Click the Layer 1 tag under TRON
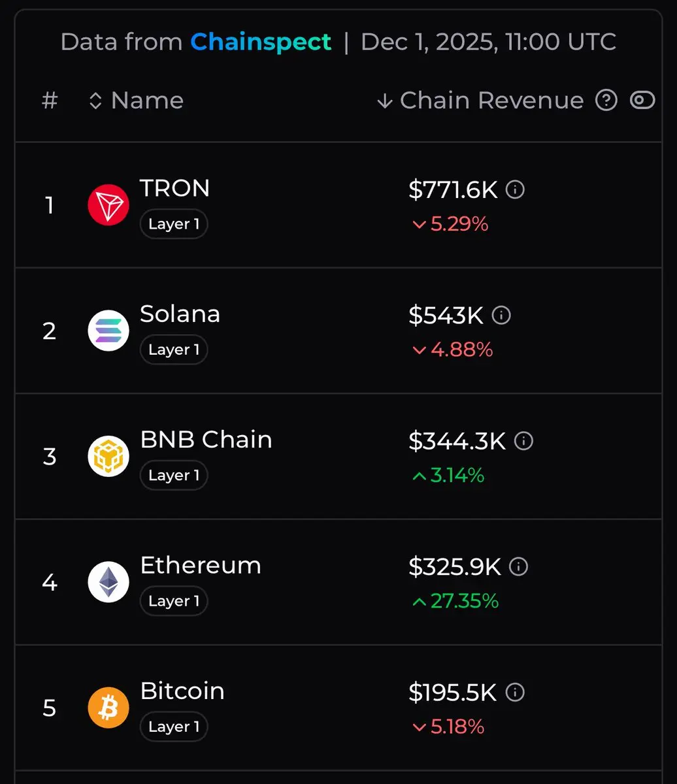Screen dimensions: 677x784 [174, 224]
